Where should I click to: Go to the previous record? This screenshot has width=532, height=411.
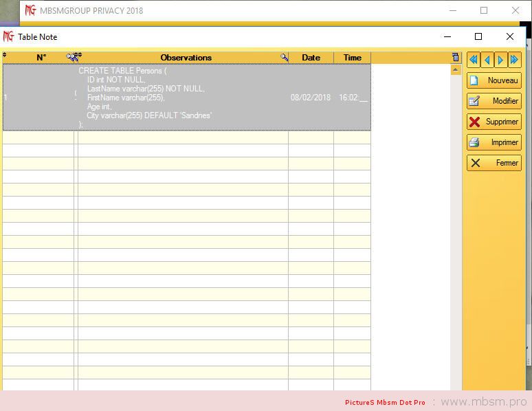pos(487,60)
